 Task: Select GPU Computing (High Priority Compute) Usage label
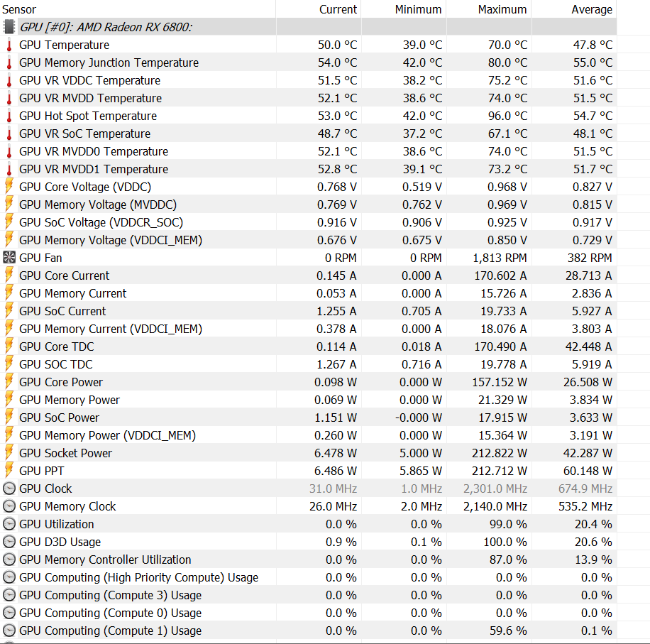coord(139,578)
